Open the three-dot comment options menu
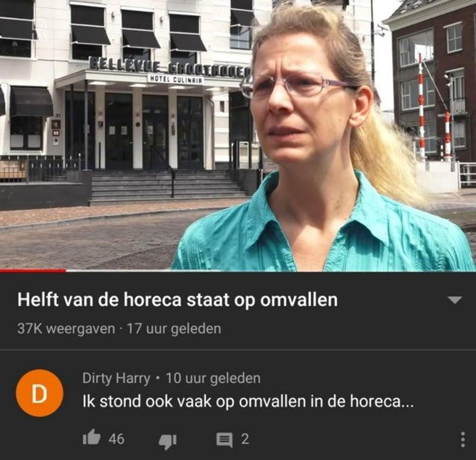476x460 pixels. click(x=463, y=439)
